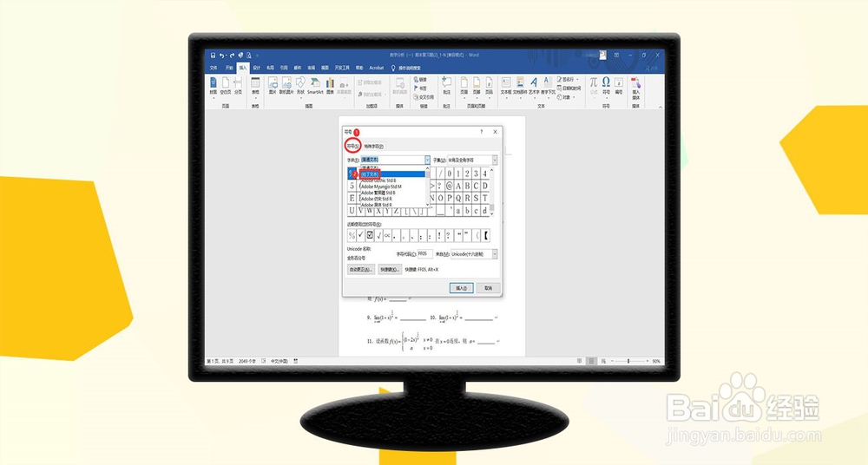
Task: Switch to the Design (设计) ribbon tab
Action: (257, 68)
